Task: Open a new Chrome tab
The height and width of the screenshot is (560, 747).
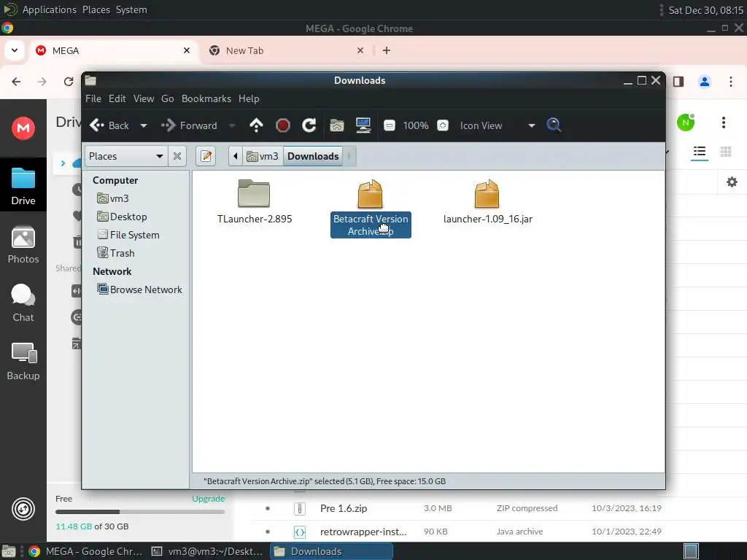Action: click(387, 50)
